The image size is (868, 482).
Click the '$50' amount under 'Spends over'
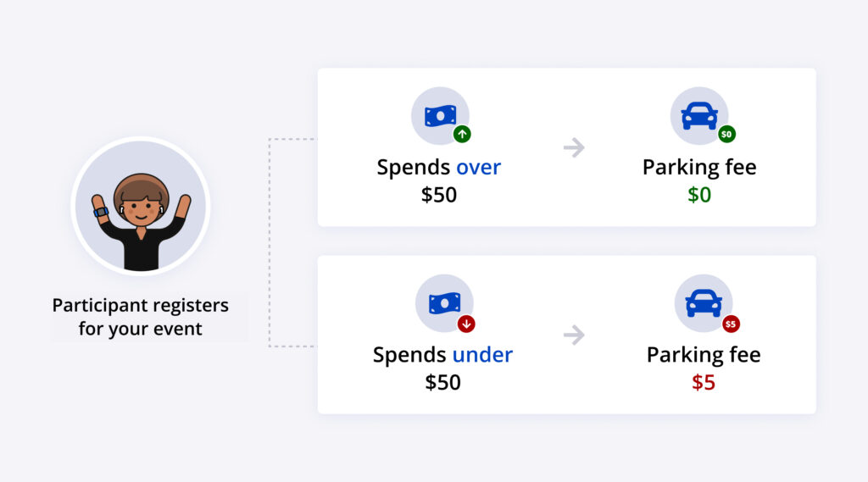click(x=439, y=195)
